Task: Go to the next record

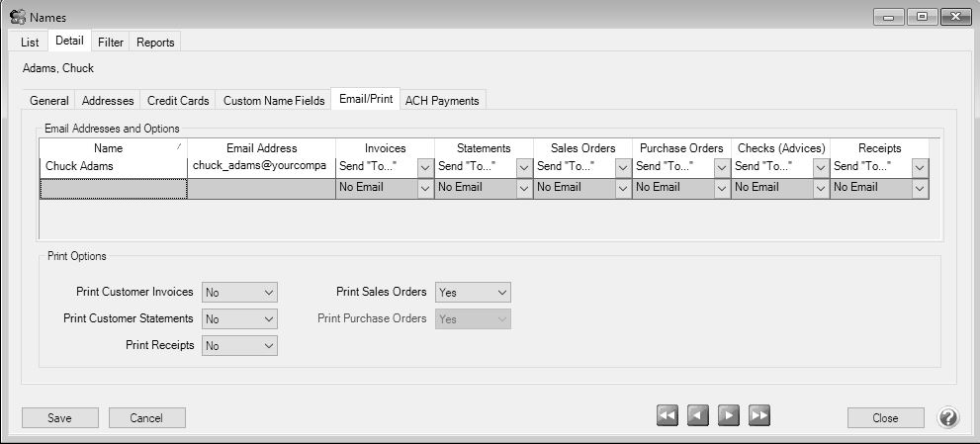Action: click(729, 416)
